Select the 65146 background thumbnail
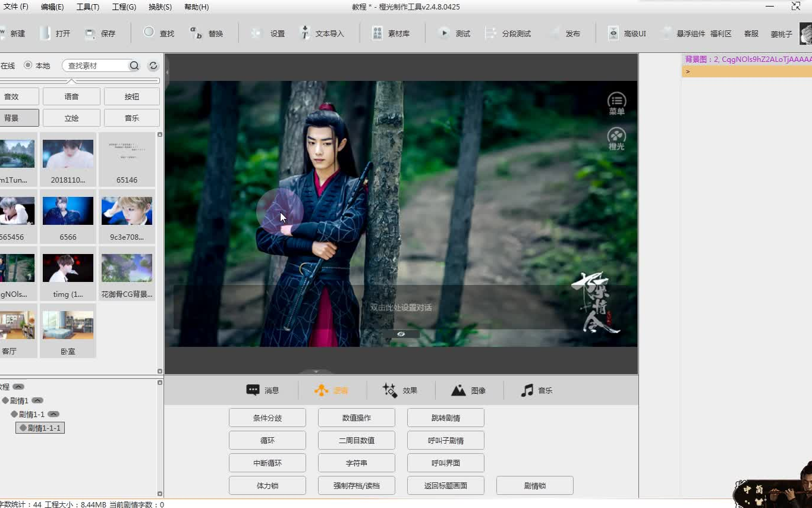This screenshot has width=812, height=508. tap(127, 160)
